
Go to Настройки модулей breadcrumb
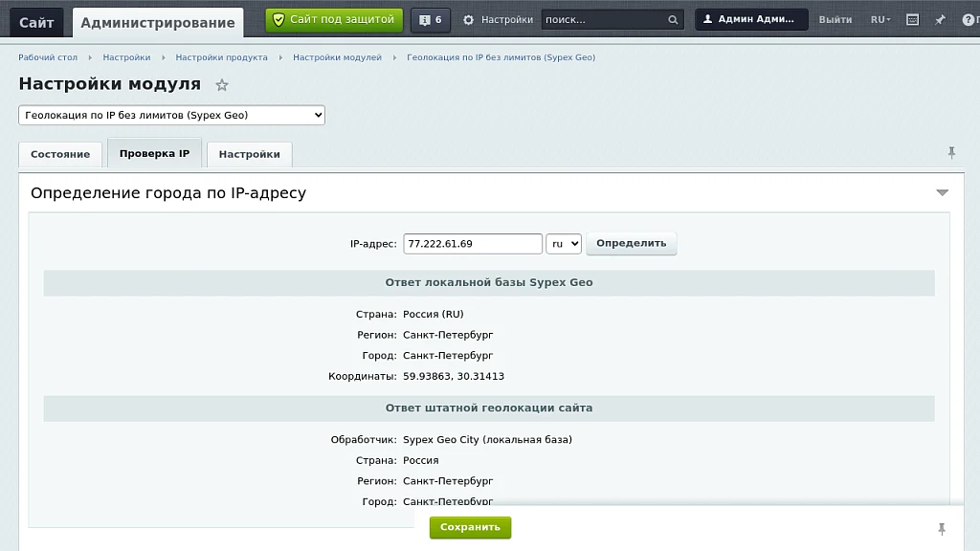click(x=337, y=57)
